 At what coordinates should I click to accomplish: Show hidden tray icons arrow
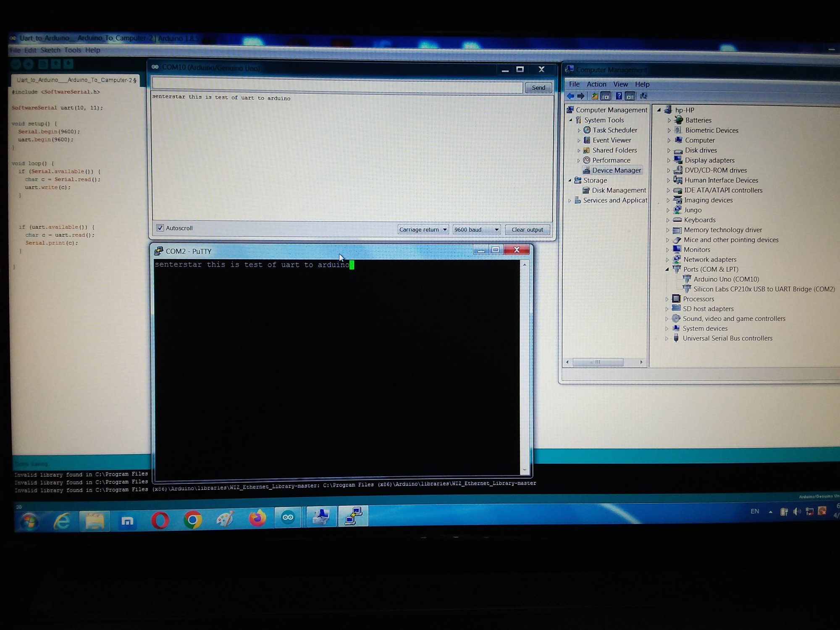(770, 512)
